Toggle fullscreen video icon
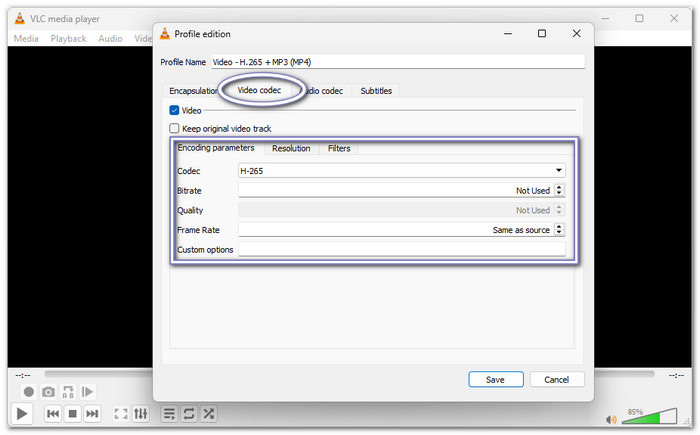The height and width of the screenshot is (435, 700). pos(121,414)
